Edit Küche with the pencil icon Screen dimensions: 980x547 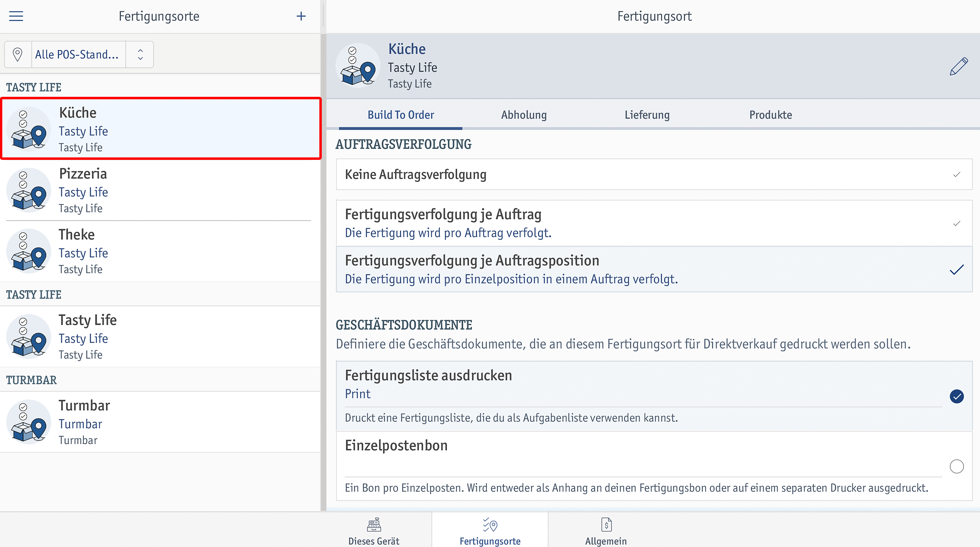tap(959, 67)
